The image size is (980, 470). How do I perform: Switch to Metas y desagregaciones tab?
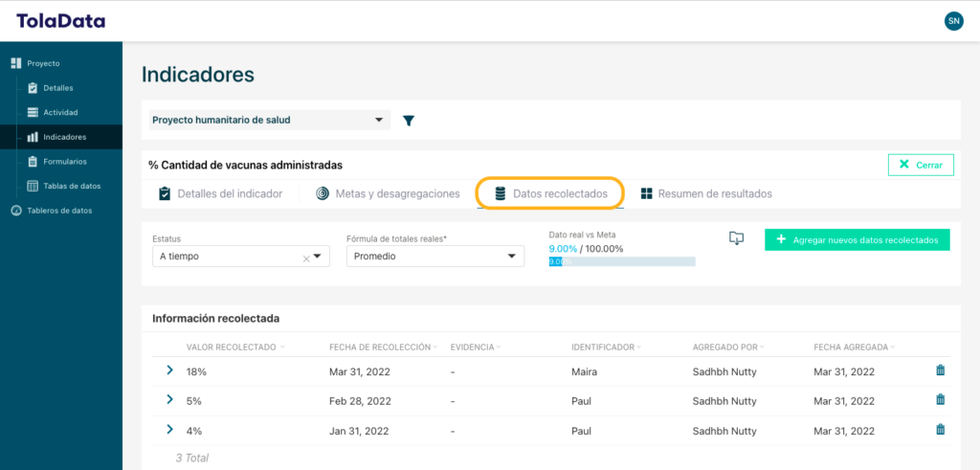[x=388, y=193]
